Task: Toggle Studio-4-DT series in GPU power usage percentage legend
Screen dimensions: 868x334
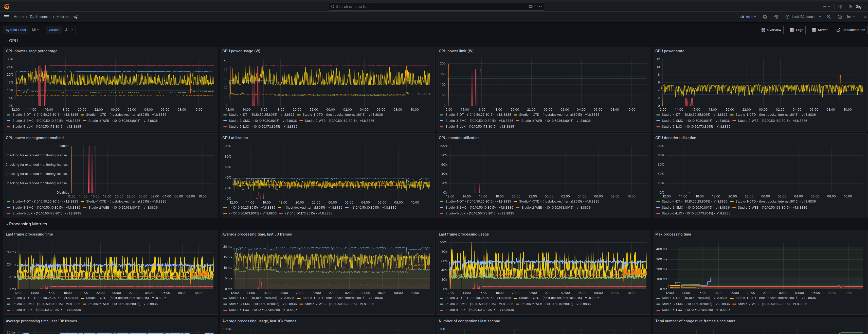Action: click(x=45, y=115)
